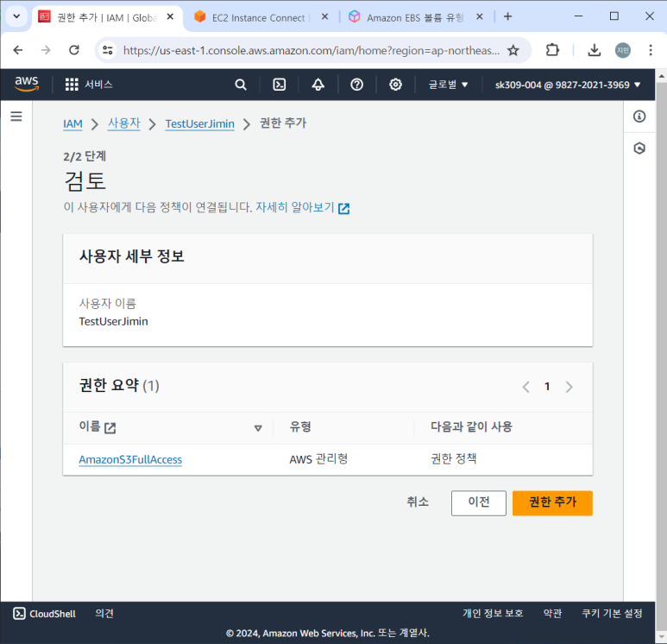
Task: Click the TestUserJimin user name value
Action: [113, 321]
